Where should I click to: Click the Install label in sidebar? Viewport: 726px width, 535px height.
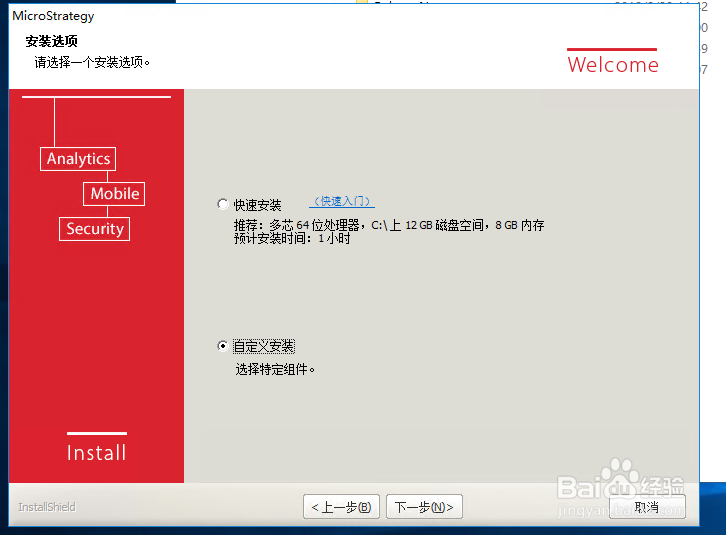click(96, 453)
